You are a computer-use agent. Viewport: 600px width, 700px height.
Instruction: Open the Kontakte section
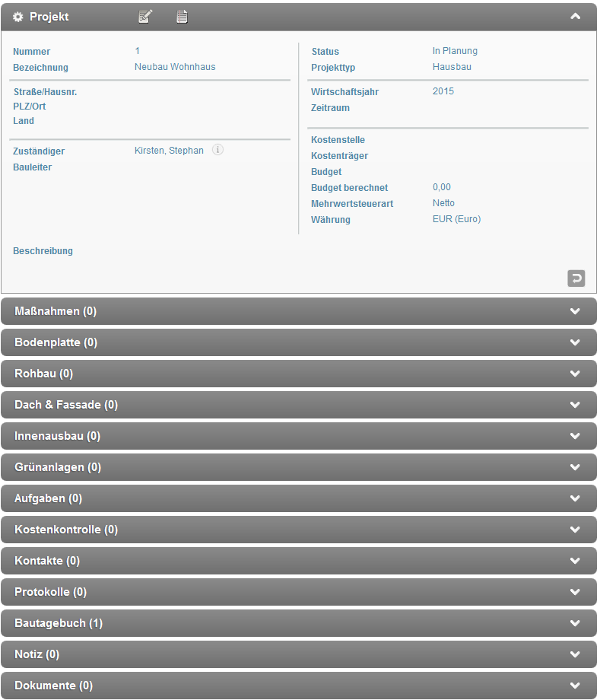coord(47,561)
